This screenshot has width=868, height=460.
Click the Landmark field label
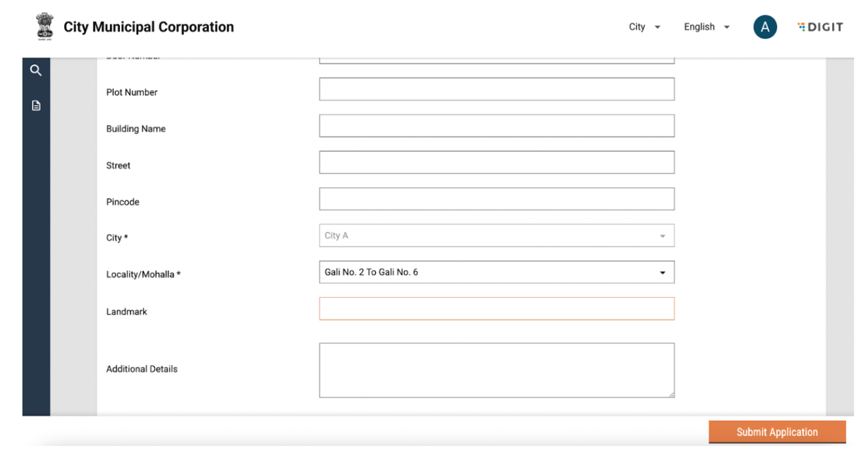[x=127, y=312]
